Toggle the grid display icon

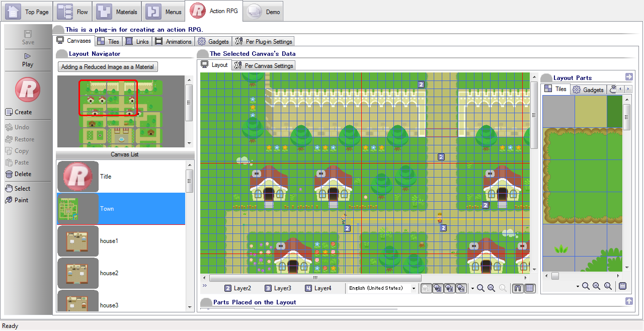(x=530, y=288)
